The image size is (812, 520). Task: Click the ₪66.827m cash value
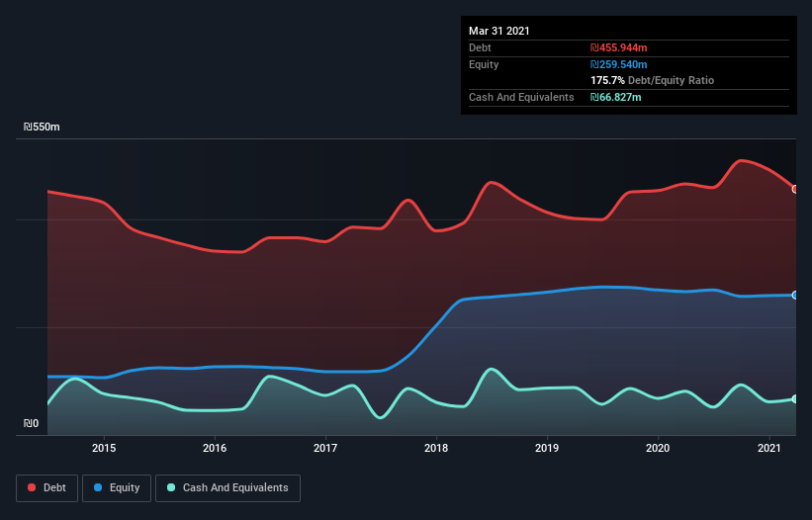(x=616, y=97)
